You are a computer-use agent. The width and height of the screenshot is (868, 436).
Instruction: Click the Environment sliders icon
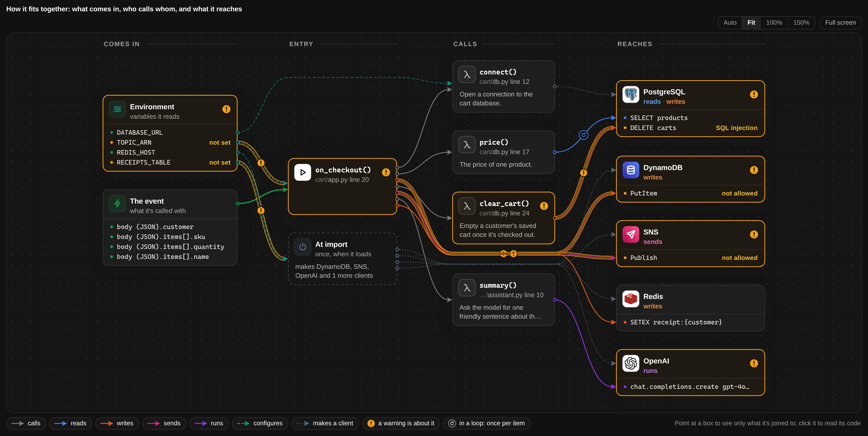coord(117,109)
